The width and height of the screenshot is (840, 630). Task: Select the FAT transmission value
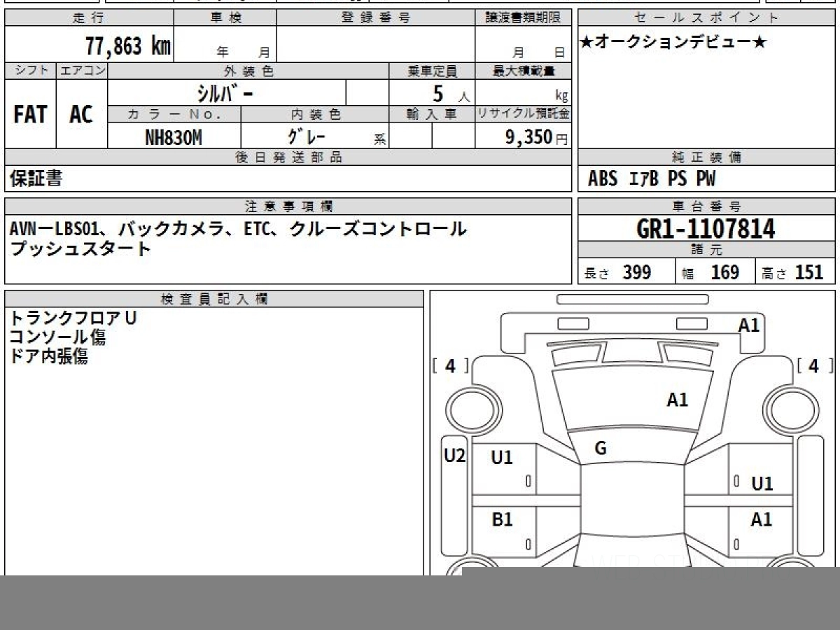pos(30,114)
